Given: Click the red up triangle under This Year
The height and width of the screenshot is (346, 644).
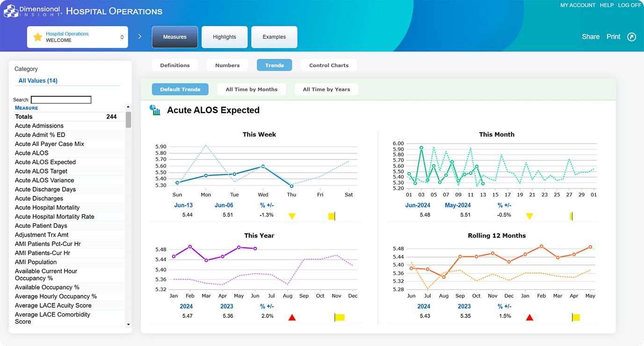Looking at the screenshot, I should tap(292, 317).
